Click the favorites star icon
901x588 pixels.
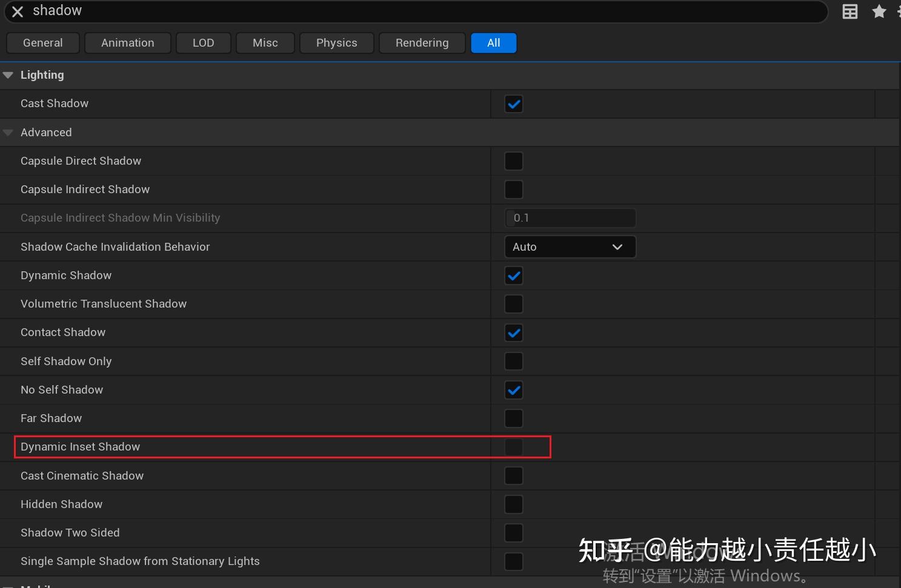[879, 11]
